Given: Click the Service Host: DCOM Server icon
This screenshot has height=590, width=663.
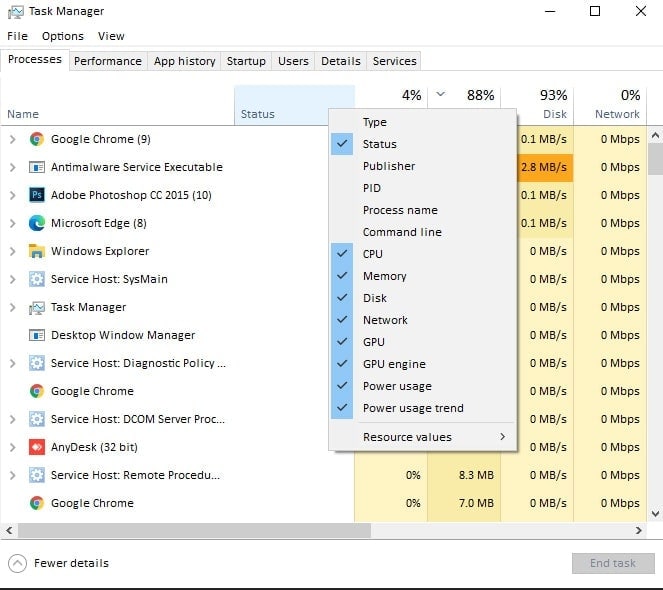Looking at the screenshot, I should pos(37,419).
